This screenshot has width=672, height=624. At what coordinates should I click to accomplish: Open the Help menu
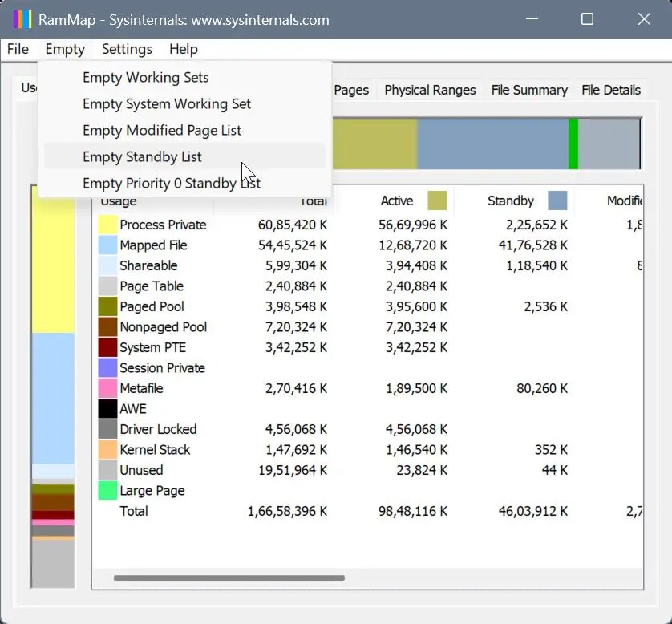[184, 49]
